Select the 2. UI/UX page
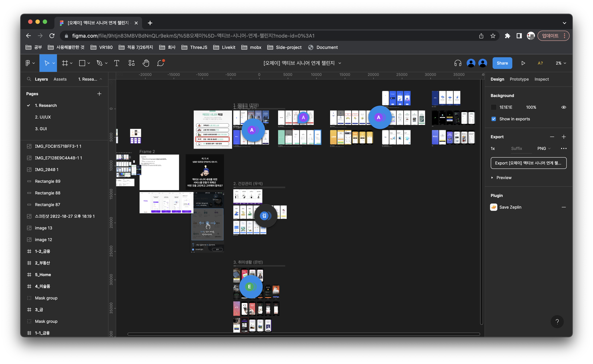This screenshot has height=364, width=593. coord(43,117)
